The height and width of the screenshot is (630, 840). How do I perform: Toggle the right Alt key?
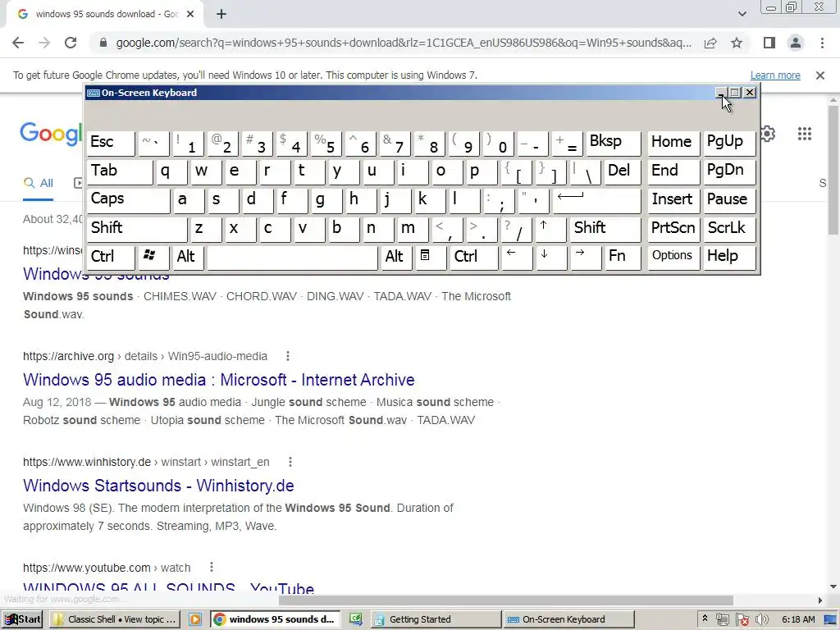[x=396, y=257]
